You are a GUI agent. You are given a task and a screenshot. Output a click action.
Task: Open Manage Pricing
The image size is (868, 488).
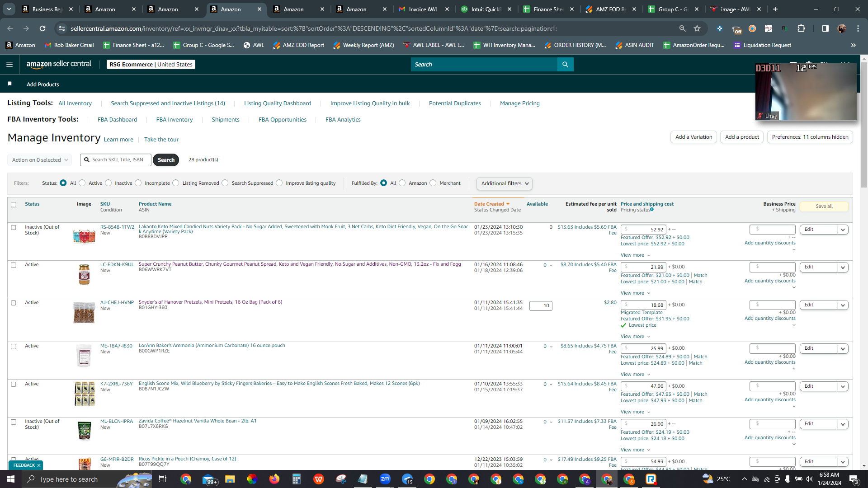520,103
